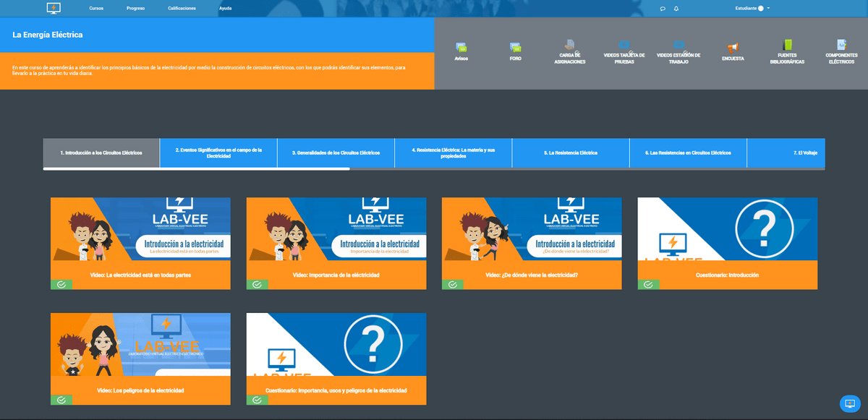Click completion check on Cuestionario: Introducción
This screenshot has height=420, width=868.
pyautogui.click(x=648, y=285)
